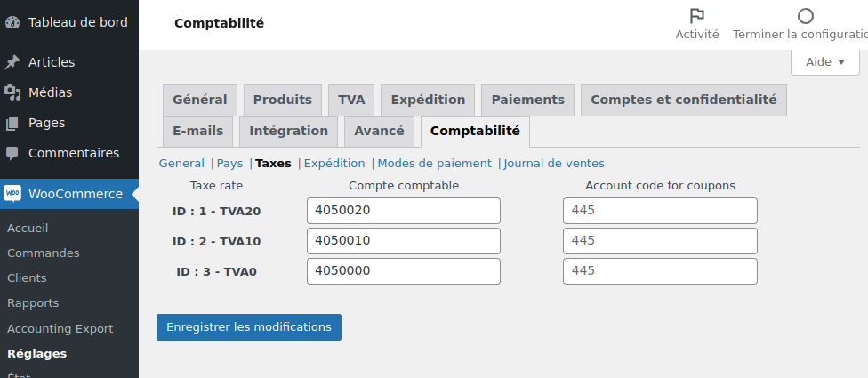This screenshot has width=868, height=378.
Task: Click the TVA20 compte comptable field
Action: [403, 211]
